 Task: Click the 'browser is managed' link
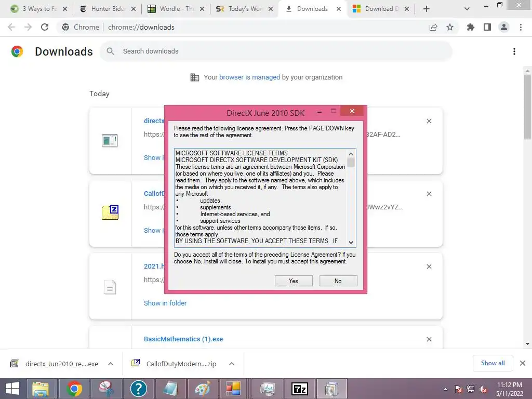[x=249, y=77]
